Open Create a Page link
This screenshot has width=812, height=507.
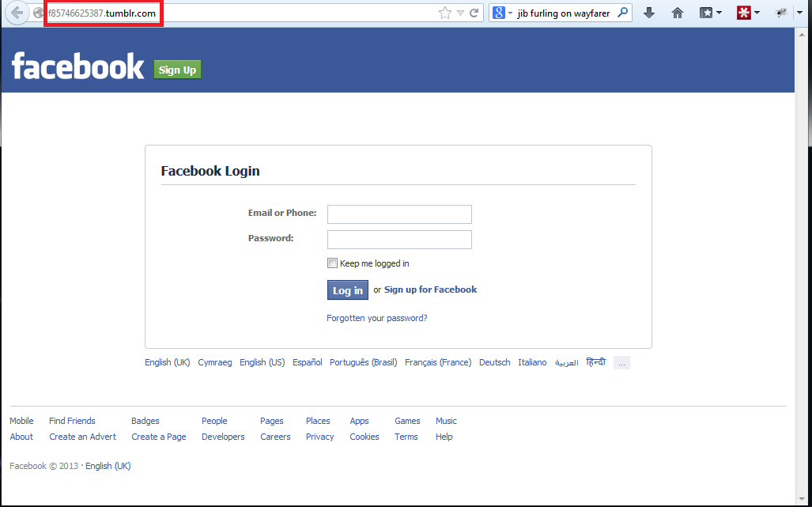(x=158, y=437)
